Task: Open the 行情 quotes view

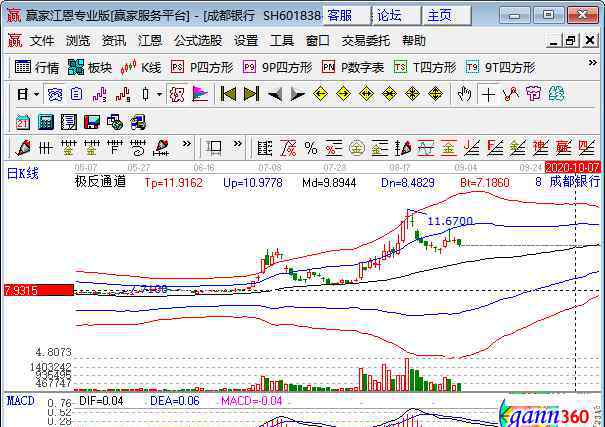Action: click(x=37, y=68)
